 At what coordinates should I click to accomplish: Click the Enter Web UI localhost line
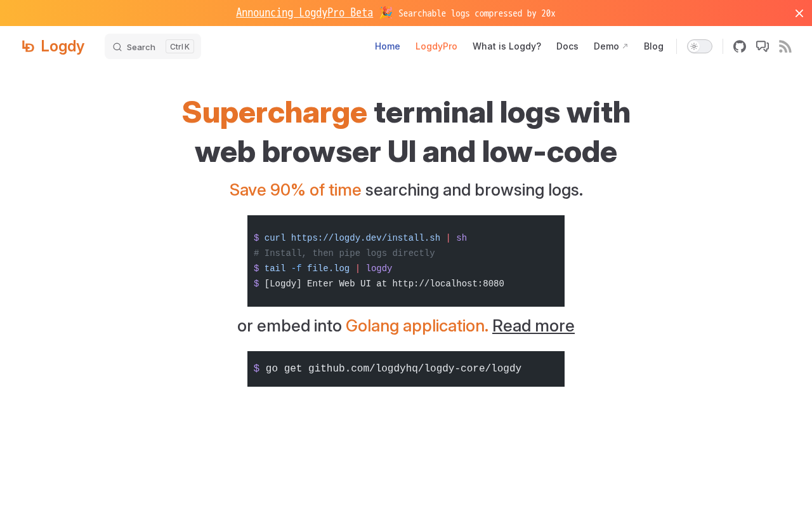click(379, 284)
